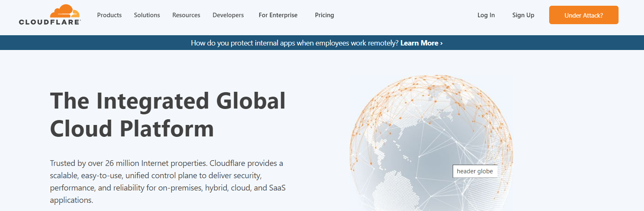
Task: Open the Pricing page
Action: click(324, 15)
